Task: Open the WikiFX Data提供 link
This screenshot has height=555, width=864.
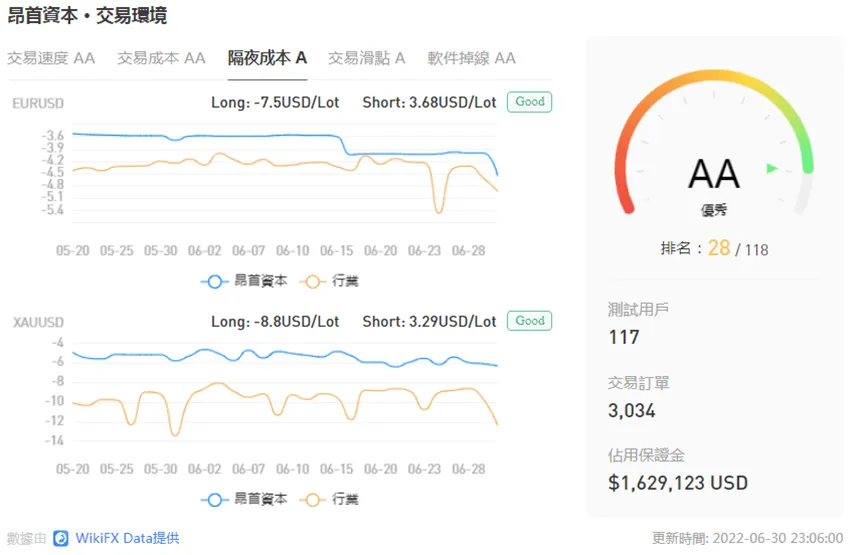Action: 127,538
